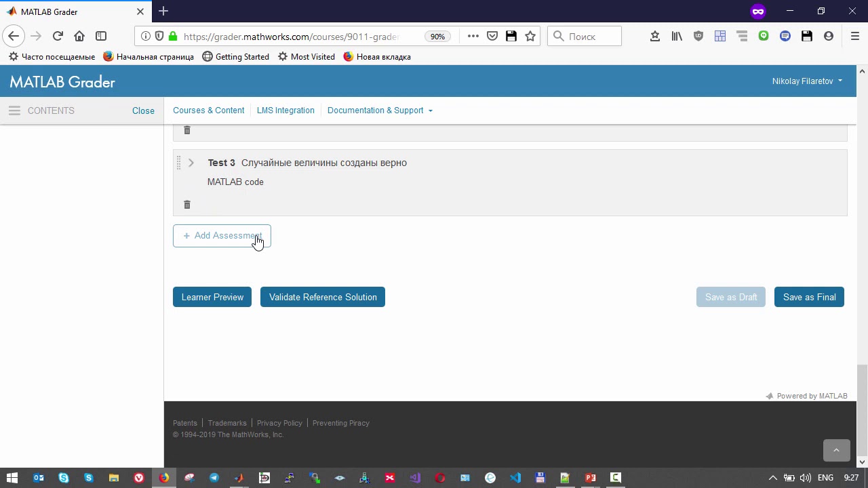Image resolution: width=868 pixels, height=488 pixels.
Task: Open a new browser tab
Action: (x=163, y=12)
